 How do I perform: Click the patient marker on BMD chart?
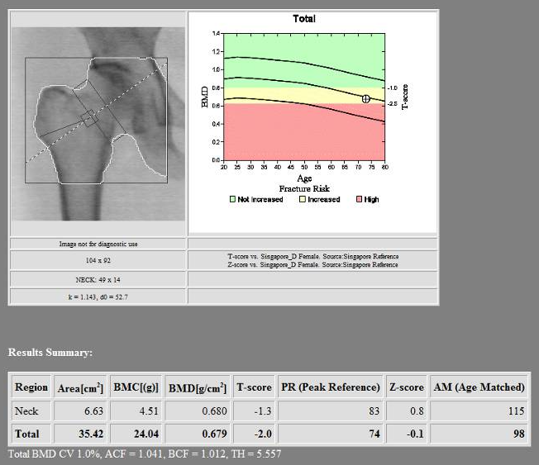pyautogui.click(x=366, y=99)
